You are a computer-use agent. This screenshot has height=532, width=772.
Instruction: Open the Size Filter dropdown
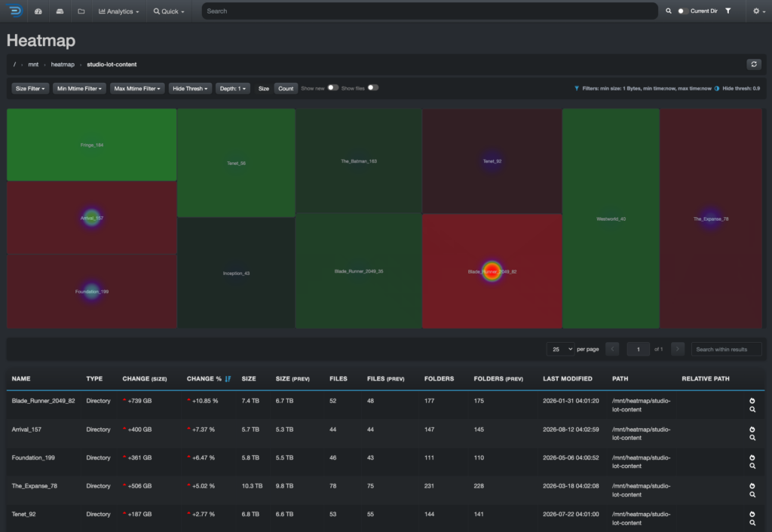tap(30, 89)
